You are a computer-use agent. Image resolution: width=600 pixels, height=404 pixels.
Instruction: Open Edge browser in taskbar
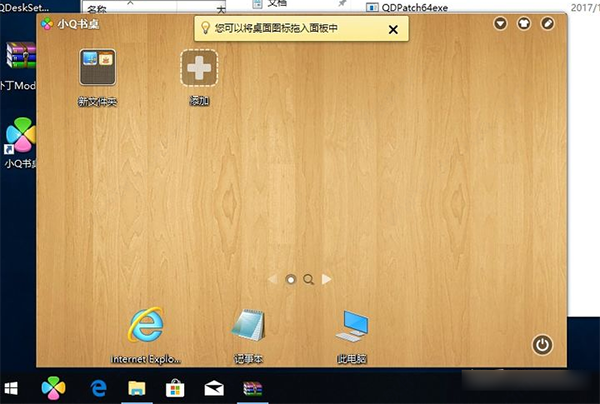98,389
